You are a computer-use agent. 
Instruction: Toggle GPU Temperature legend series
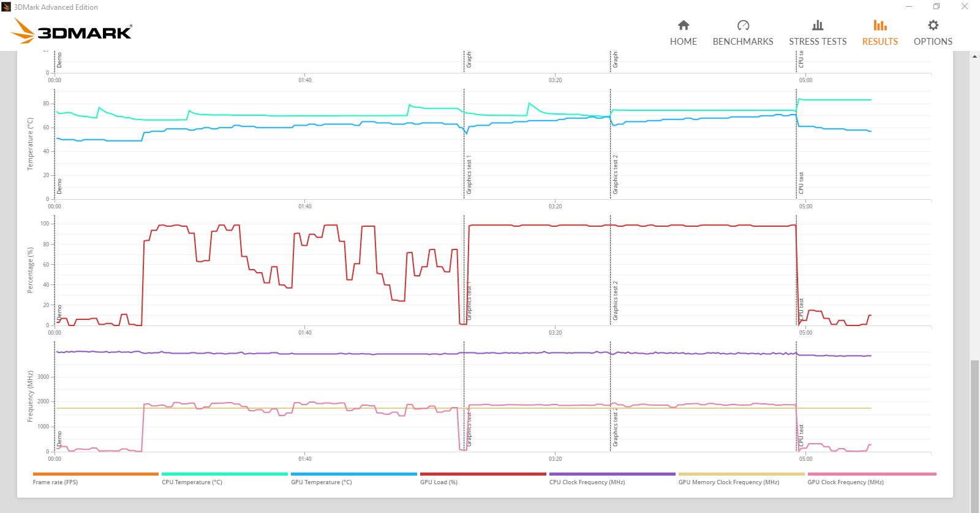321,482
